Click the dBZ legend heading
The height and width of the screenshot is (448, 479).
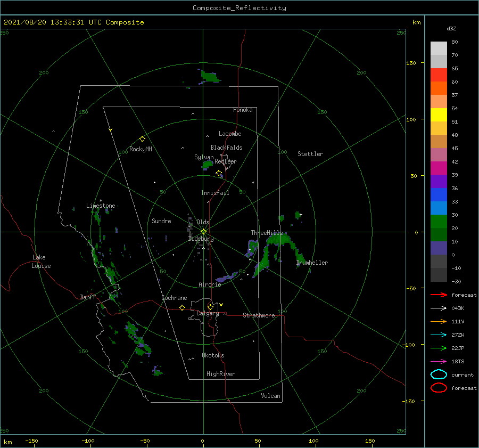[x=451, y=28]
